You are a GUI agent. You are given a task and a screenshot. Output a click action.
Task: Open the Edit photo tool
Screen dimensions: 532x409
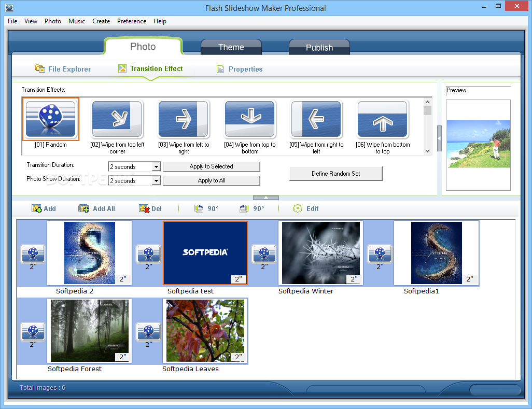click(x=306, y=208)
